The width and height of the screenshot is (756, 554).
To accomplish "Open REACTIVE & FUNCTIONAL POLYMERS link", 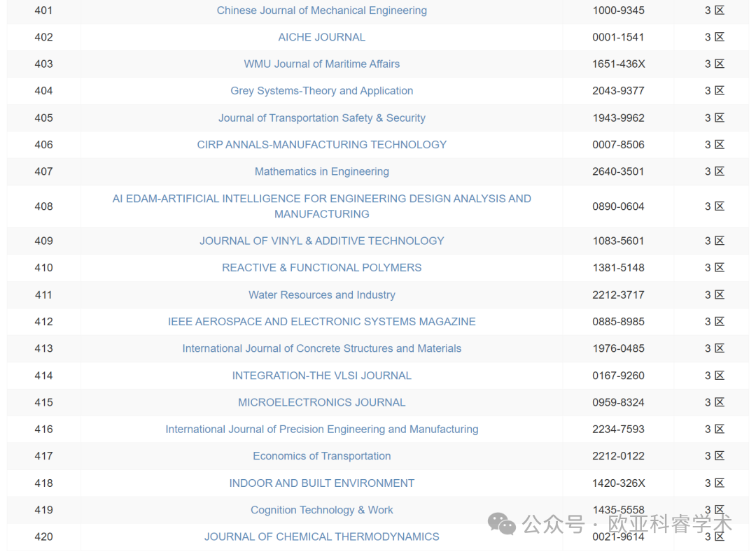I will (321, 268).
